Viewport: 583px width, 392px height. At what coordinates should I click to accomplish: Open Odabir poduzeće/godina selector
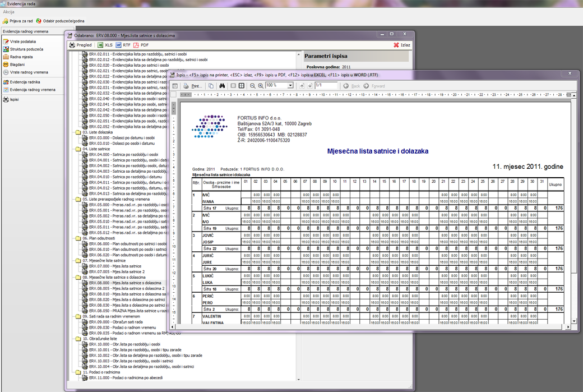click(x=60, y=21)
